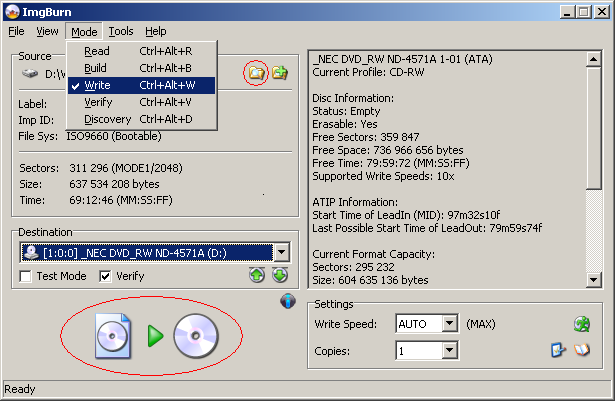
Task: Click the ImgBurn logo in the title bar
Action: [12, 12]
